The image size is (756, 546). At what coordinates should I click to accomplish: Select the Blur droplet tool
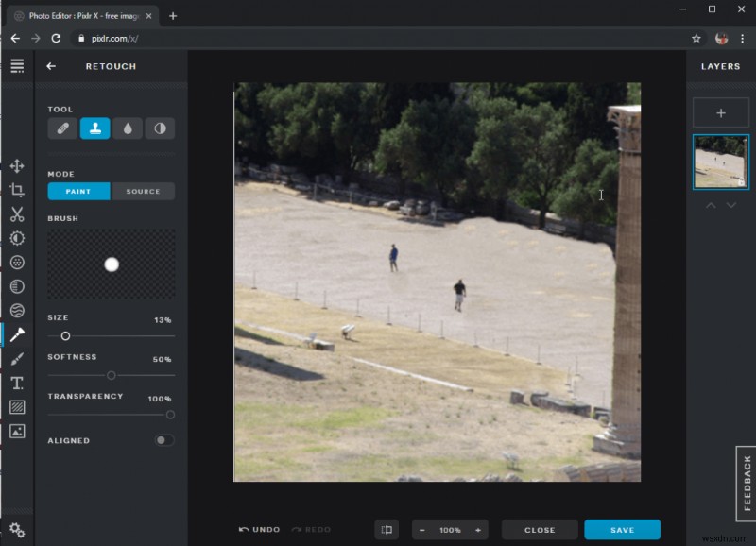[128, 128]
